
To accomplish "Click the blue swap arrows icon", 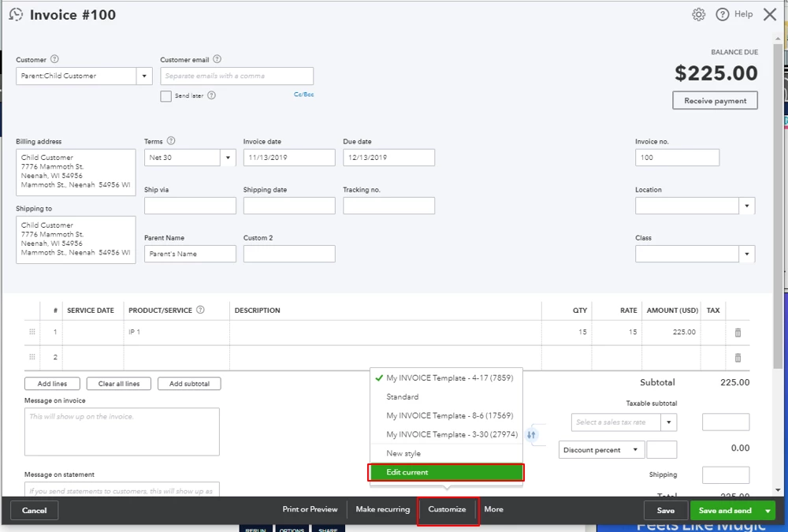I will click(531, 434).
